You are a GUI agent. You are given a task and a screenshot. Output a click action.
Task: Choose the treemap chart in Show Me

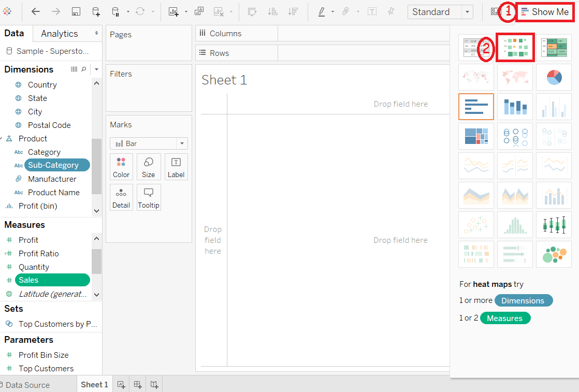coord(476,136)
